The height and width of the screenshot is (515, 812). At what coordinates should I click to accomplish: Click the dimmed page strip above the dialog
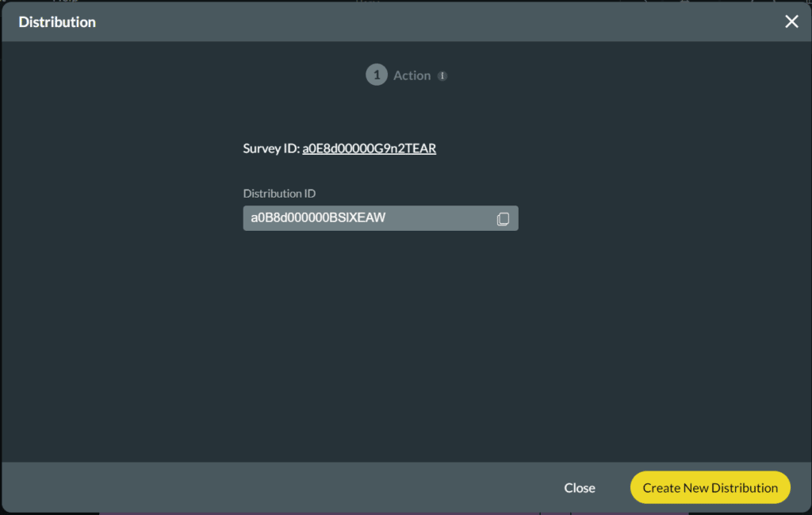click(238, 1)
